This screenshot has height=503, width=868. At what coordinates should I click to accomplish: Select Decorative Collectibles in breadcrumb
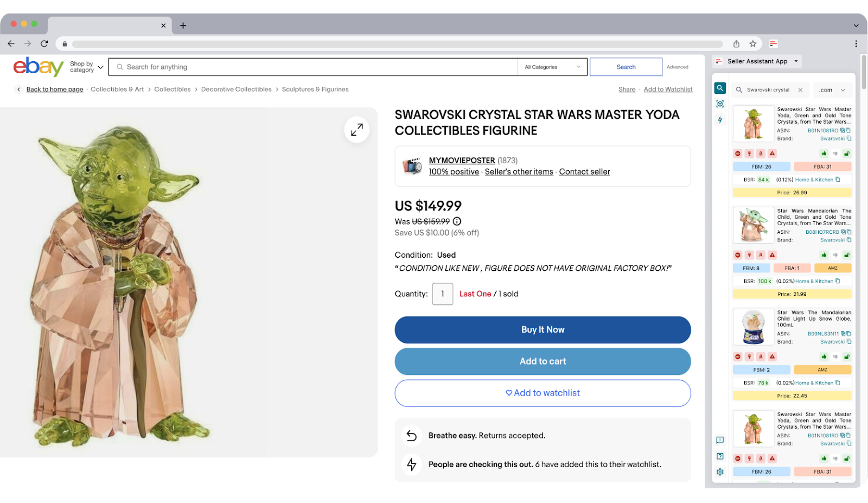pyautogui.click(x=236, y=89)
